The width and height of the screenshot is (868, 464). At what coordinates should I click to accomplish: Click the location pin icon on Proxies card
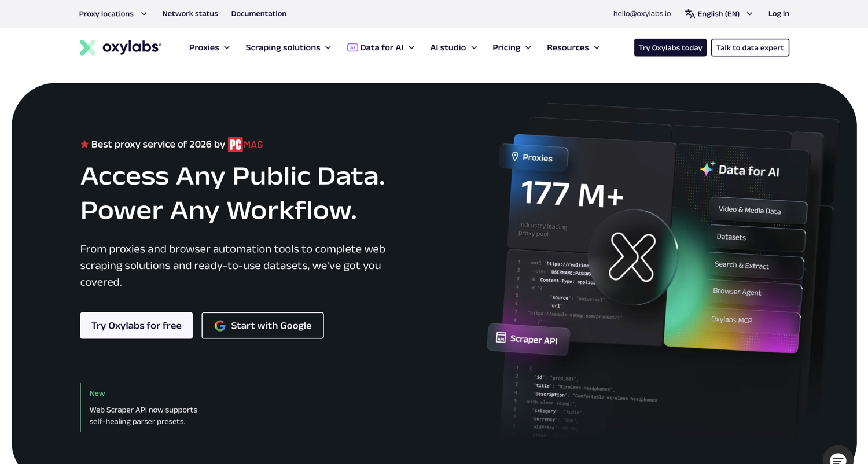coord(515,156)
